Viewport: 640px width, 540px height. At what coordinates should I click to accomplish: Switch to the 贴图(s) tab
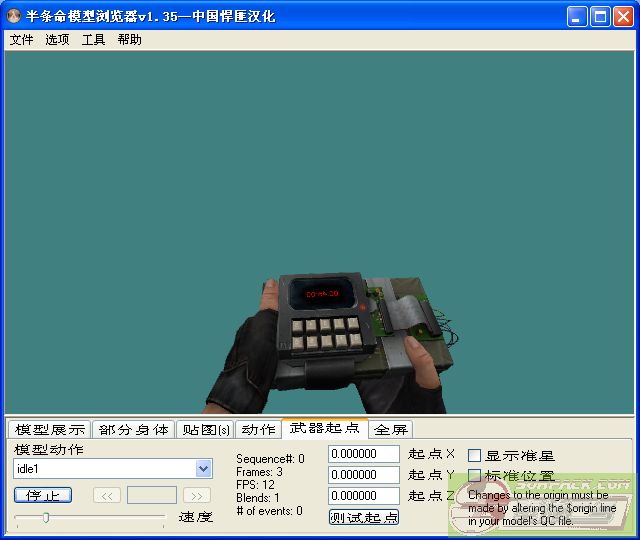click(206, 429)
